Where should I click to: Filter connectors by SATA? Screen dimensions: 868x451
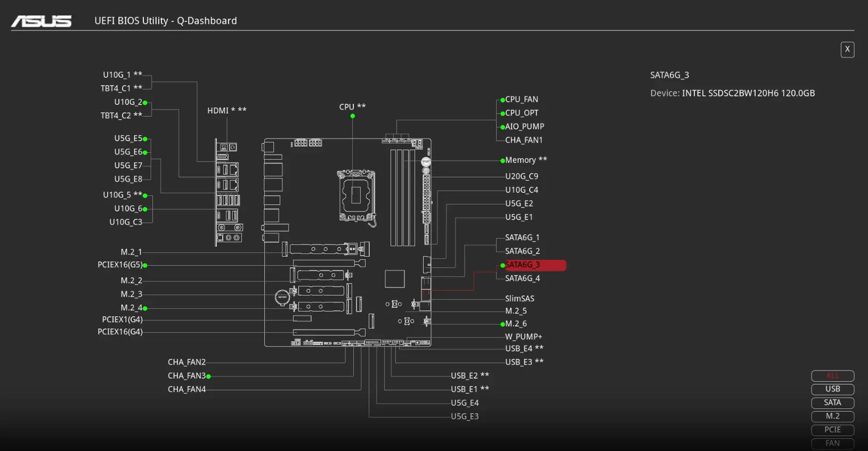[832, 403]
